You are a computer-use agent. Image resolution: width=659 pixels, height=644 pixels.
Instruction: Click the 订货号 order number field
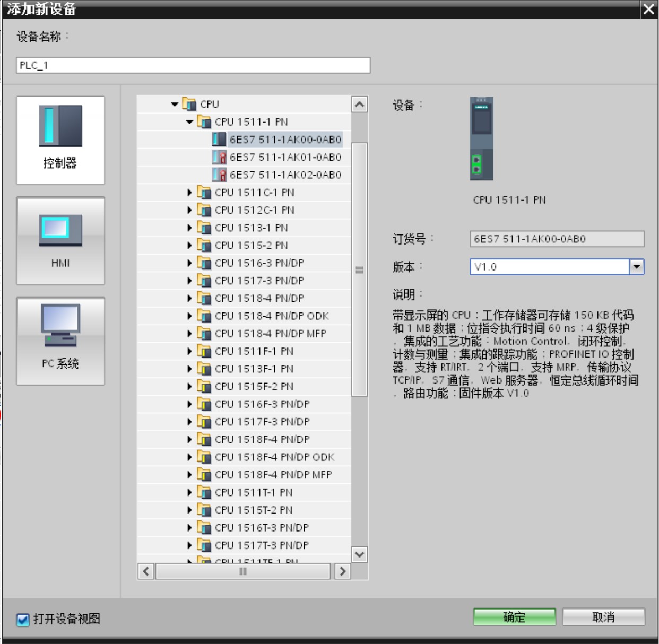point(557,239)
